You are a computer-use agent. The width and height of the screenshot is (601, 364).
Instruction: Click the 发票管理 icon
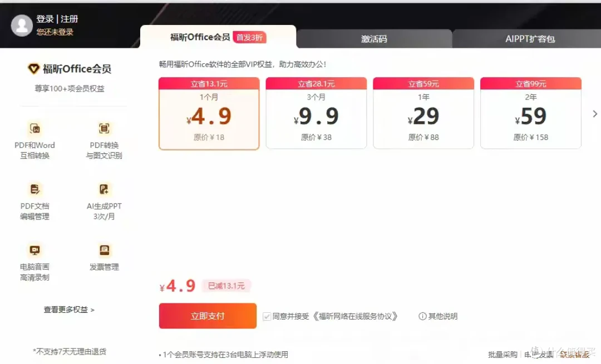[x=104, y=250]
